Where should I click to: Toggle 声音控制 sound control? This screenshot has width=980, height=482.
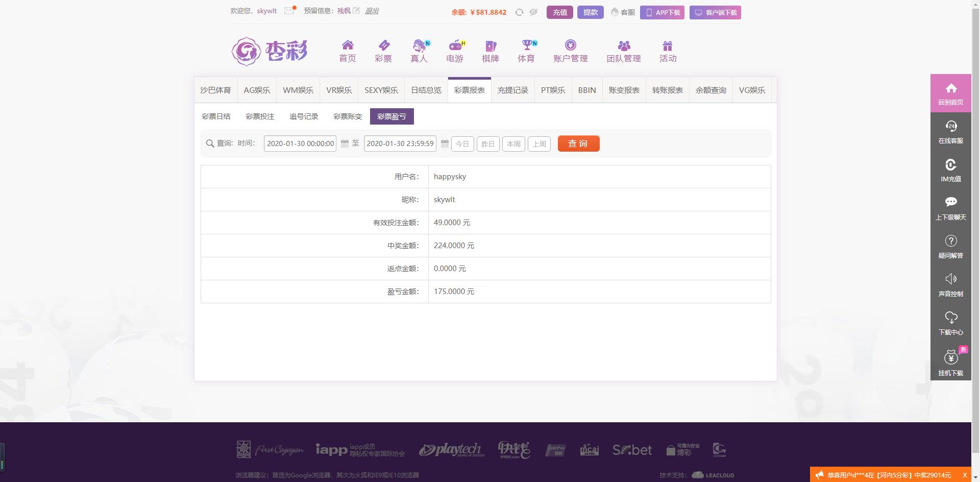tap(950, 284)
